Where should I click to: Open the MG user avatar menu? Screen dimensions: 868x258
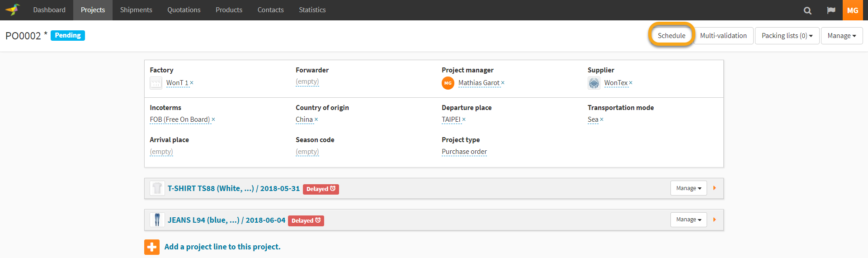(853, 10)
